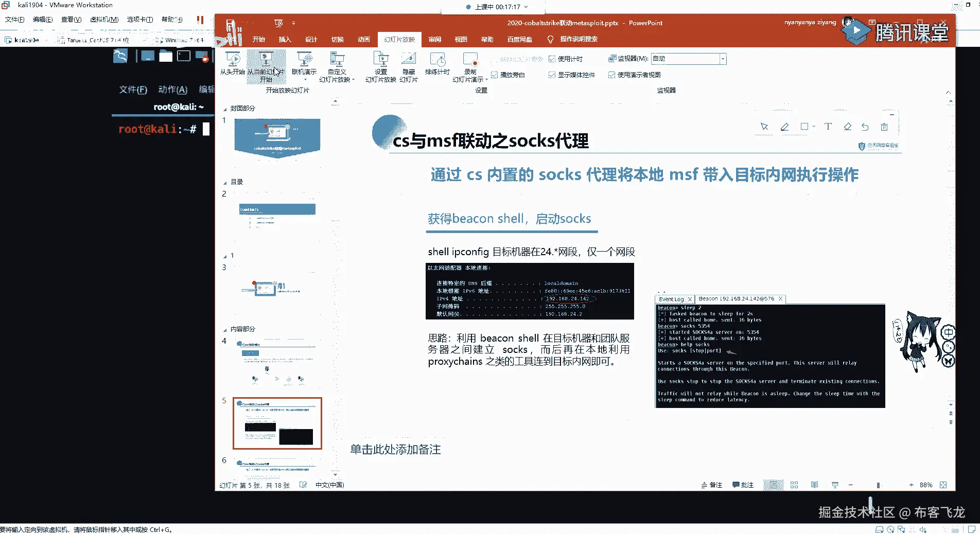Expand the class timer dropdown at top
Viewport: 980px width, 534px height.
[526, 7]
